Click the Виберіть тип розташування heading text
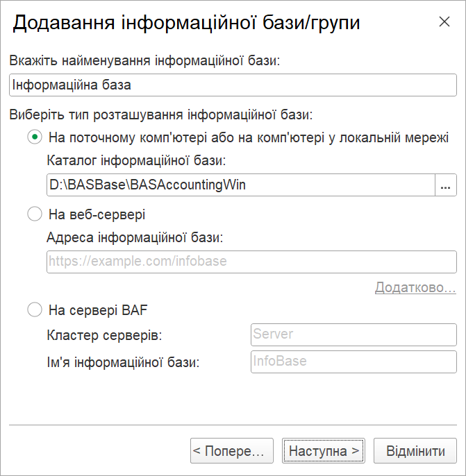 (x=161, y=114)
